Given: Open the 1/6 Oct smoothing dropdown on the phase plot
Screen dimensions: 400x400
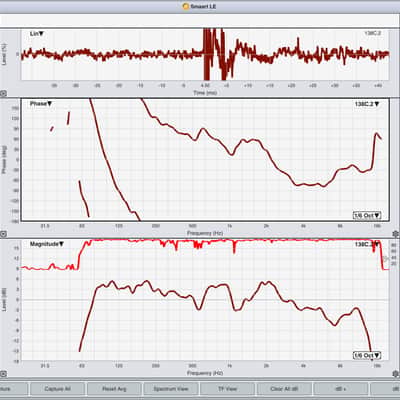Looking at the screenshot, I should point(367,215).
